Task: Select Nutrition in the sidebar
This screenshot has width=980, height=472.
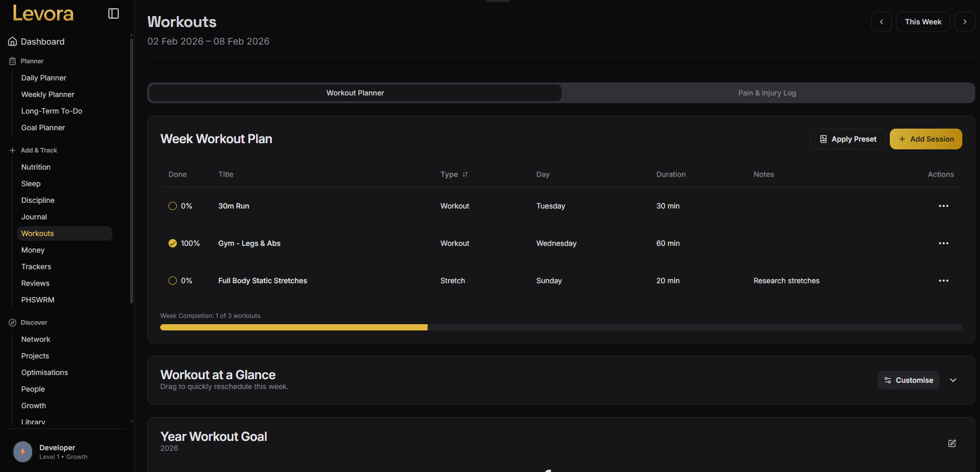Action: point(35,166)
